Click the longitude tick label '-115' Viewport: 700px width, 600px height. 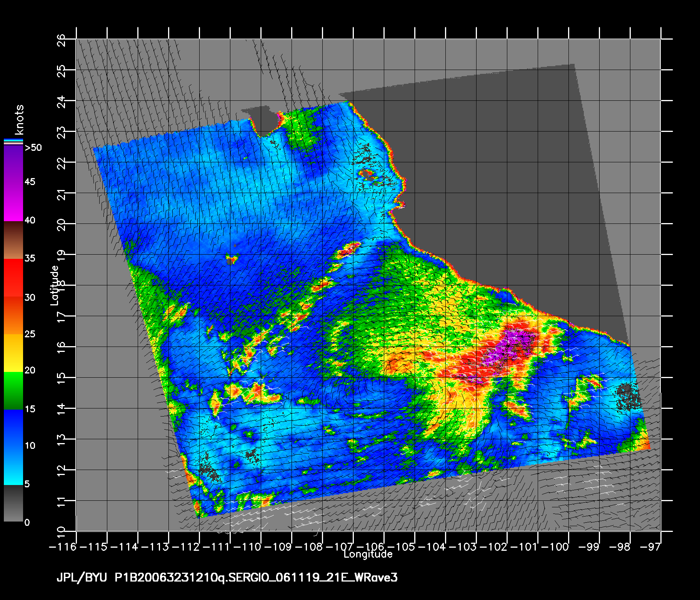[94, 547]
